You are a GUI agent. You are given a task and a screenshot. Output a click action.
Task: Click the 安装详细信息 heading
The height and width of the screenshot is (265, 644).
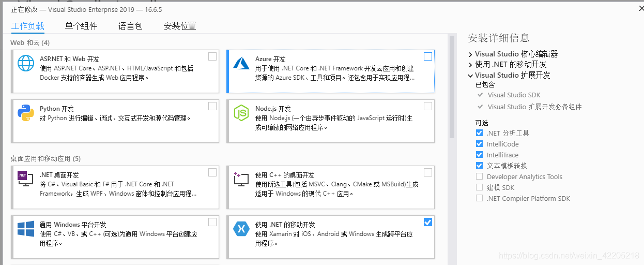click(x=498, y=38)
